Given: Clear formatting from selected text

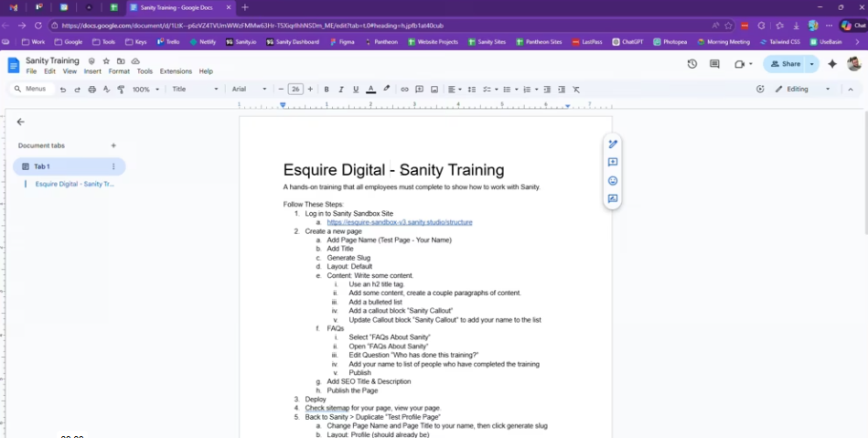Looking at the screenshot, I should (x=576, y=89).
